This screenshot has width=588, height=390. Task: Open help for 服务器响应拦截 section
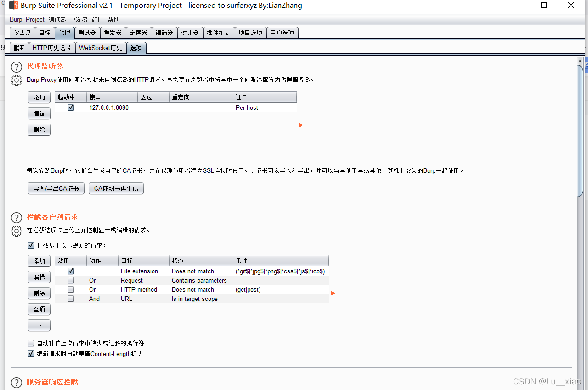(17, 383)
